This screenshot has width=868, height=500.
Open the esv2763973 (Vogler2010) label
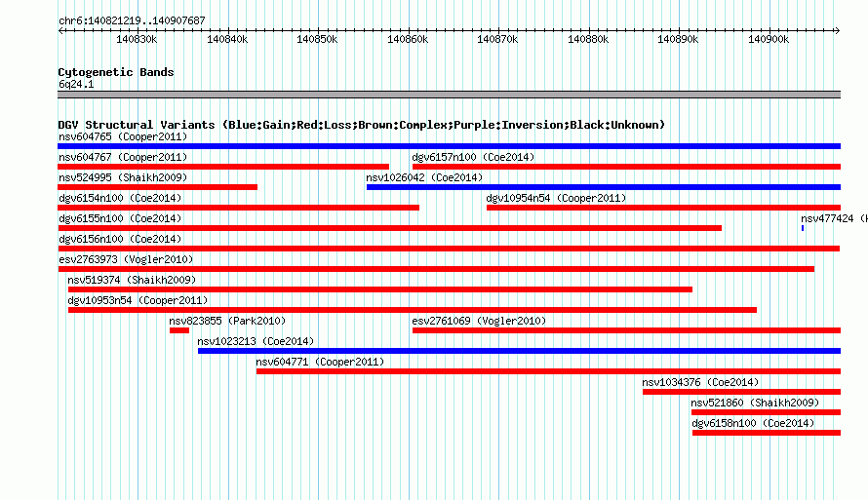pyautogui.click(x=126, y=259)
